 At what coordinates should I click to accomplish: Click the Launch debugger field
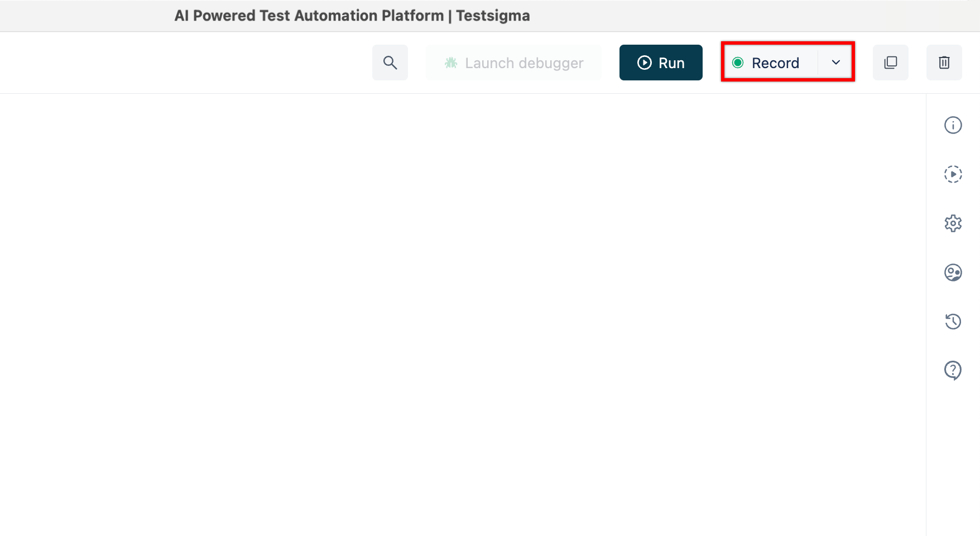[x=513, y=63]
